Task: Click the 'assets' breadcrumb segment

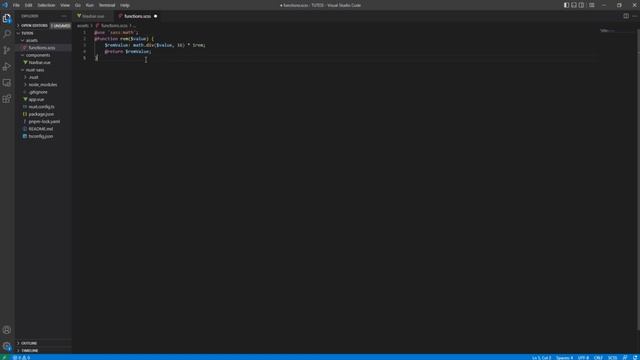Action: [82, 26]
